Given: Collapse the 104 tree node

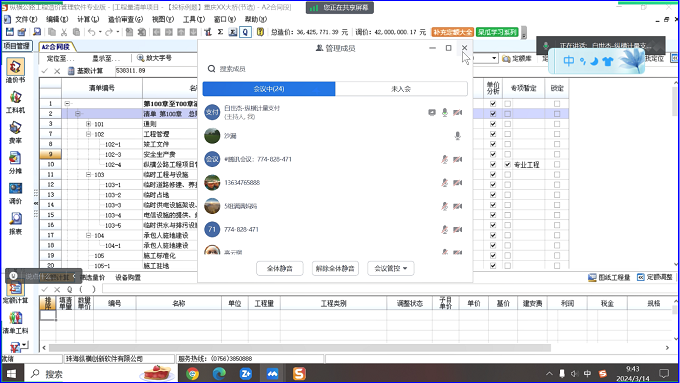Looking at the screenshot, I should (88, 235).
